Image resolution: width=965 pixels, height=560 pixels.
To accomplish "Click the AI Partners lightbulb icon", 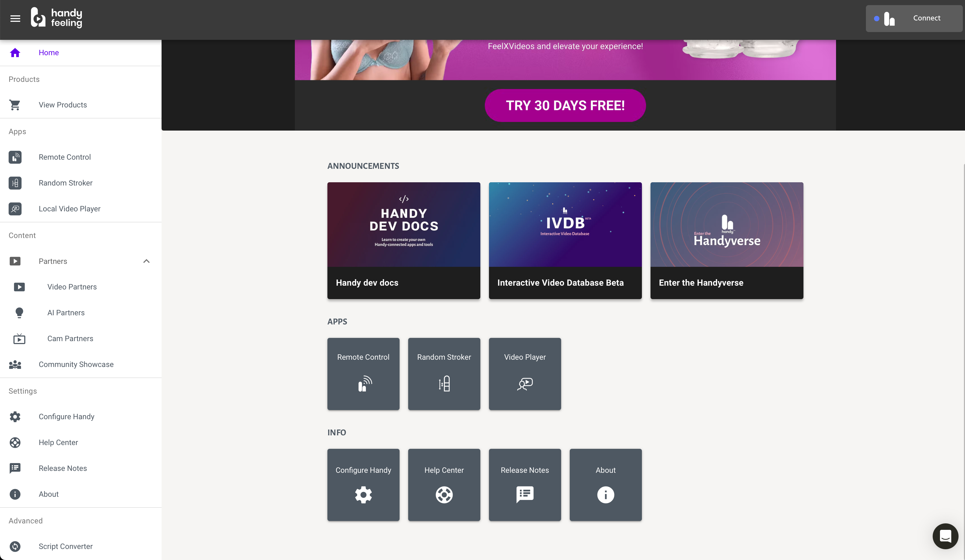I will [19, 313].
